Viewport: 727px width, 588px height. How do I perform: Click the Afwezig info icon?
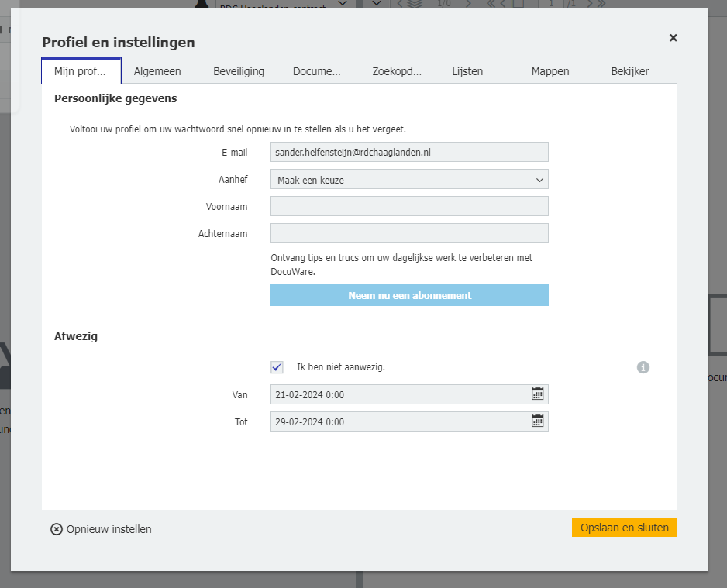point(643,367)
